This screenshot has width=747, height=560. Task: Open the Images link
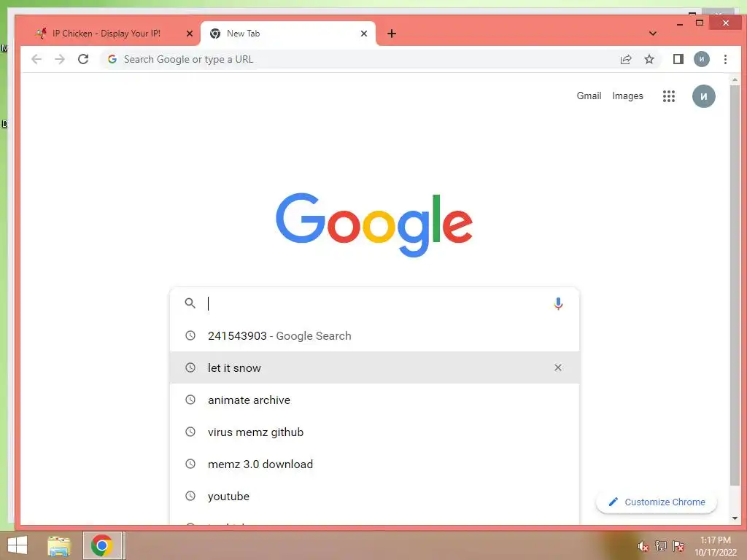pyautogui.click(x=627, y=96)
